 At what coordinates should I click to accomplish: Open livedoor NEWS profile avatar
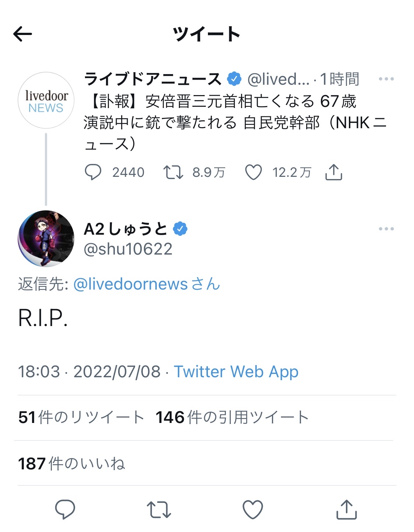(46, 100)
